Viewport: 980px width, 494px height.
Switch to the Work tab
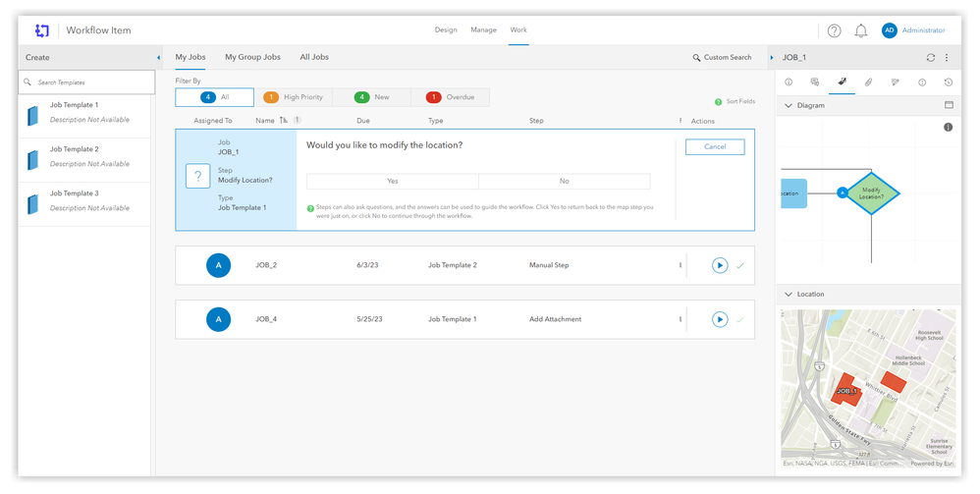(x=518, y=30)
